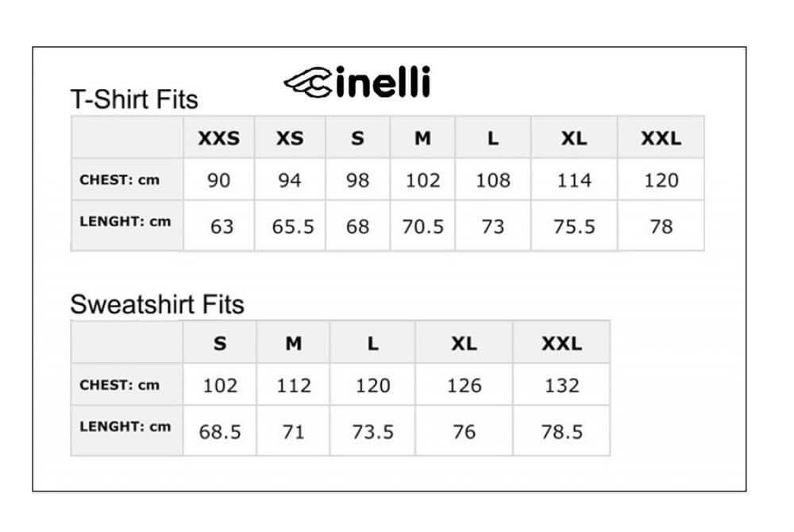Select the T-Shirt Fits heading

(134, 99)
